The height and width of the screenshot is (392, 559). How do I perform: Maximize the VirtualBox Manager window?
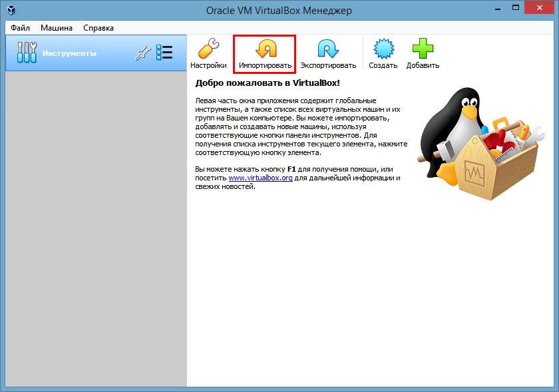[516, 8]
